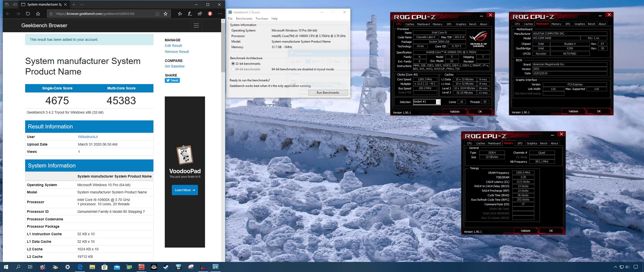Open network status in the system tray
This screenshot has width=644, height=272.
621,267
